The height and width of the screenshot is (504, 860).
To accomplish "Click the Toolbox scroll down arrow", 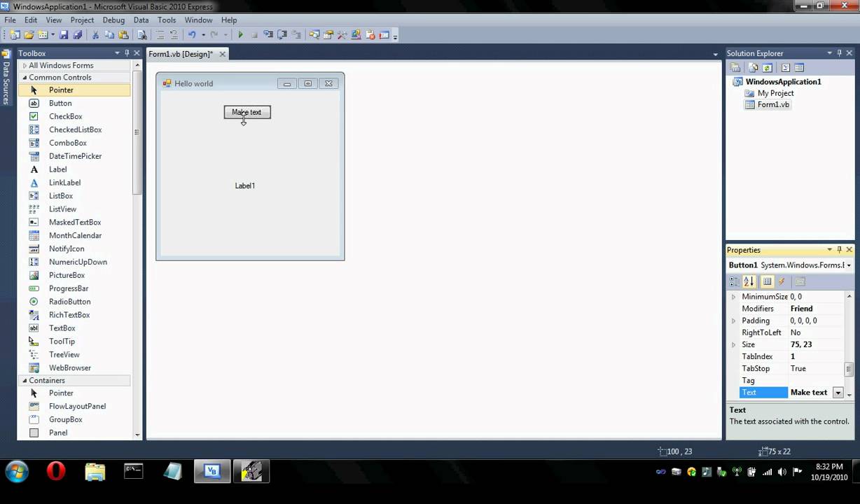I will (x=137, y=435).
